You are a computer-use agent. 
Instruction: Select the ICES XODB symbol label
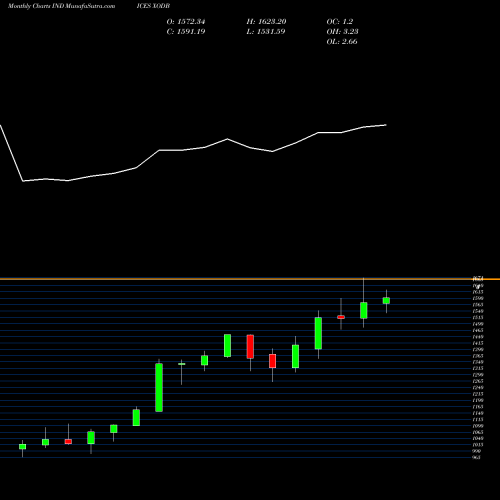click(x=153, y=6)
